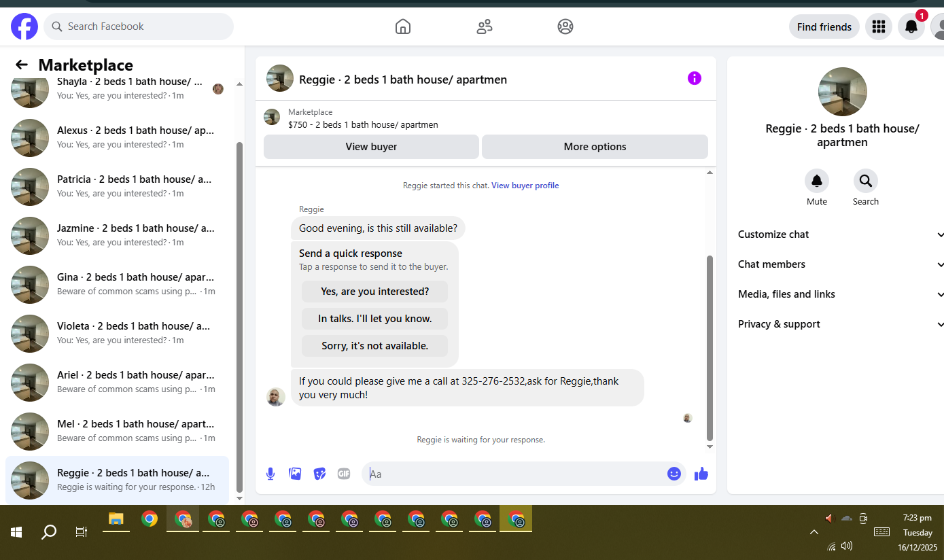This screenshot has height=560, width=944.
Task: Open the conversation with Ariel
Action: [117, 382]
